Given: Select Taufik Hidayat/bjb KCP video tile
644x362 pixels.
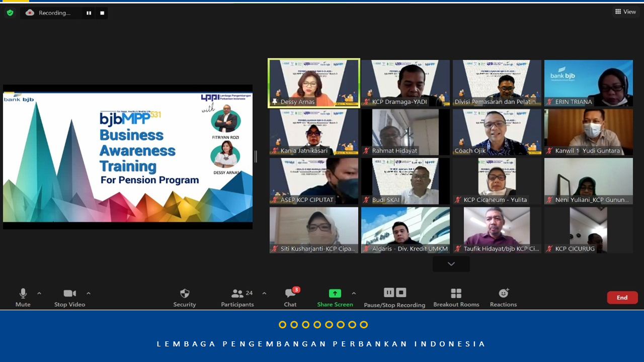Looking at the screenshot, I should pos(497,230).
